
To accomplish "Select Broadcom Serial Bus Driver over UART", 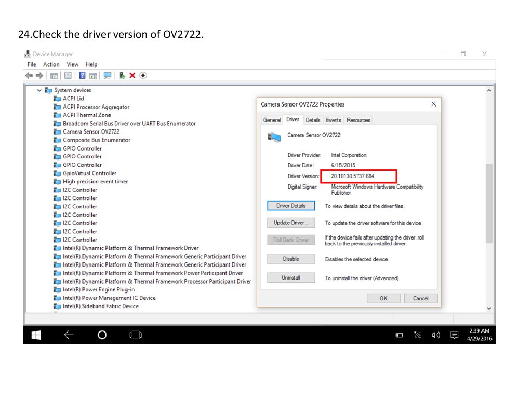I will [x=129, y=124].
